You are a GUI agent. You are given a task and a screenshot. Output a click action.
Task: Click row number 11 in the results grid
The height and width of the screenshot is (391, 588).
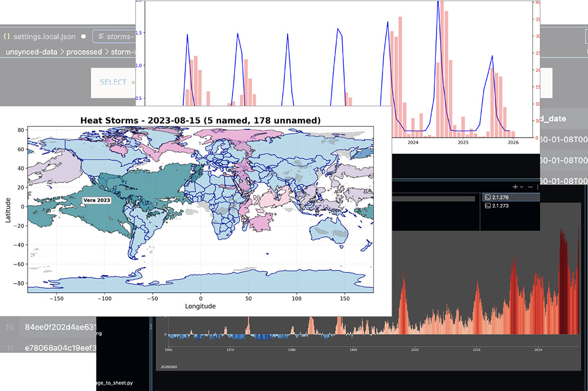[x=10, y=348]
